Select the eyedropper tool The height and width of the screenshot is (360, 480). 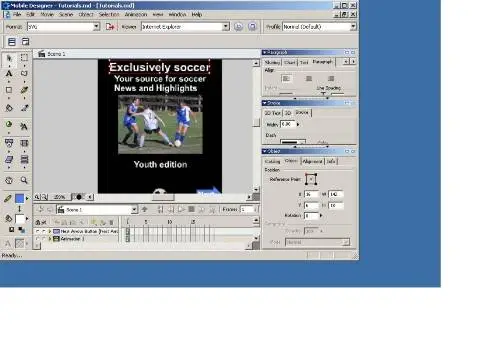tap(24, 108)
